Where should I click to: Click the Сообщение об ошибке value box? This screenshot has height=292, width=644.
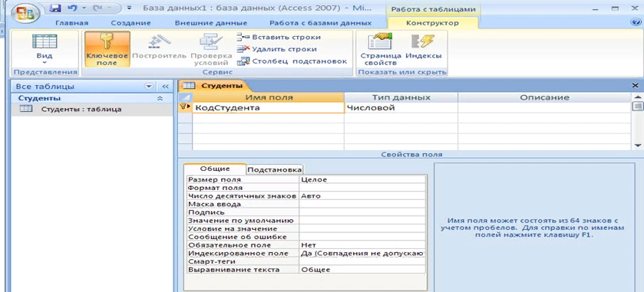(x=362, y=237)
